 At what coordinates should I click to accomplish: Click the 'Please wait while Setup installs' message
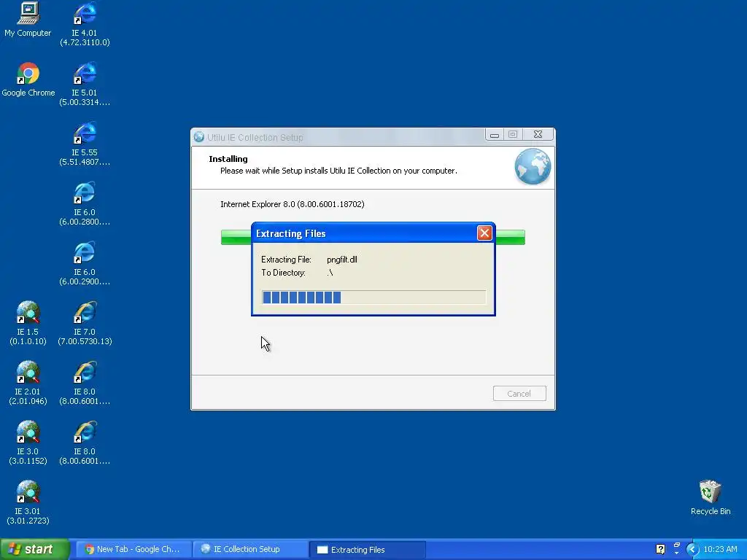(x=338, y=171)
